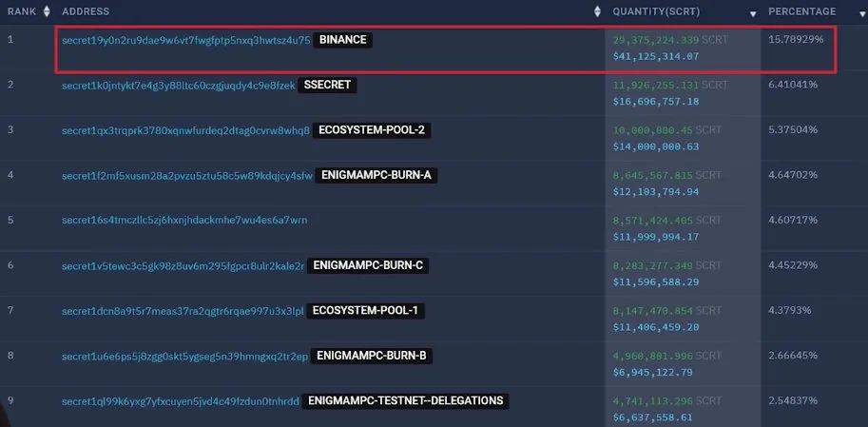
Task: Select the ECOSYSTEM-POOL-1 label badge
Action: (x=365, y=311)
